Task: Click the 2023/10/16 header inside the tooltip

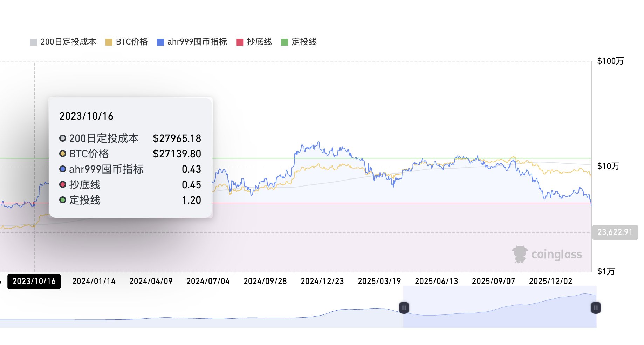Action: (87, 116)
